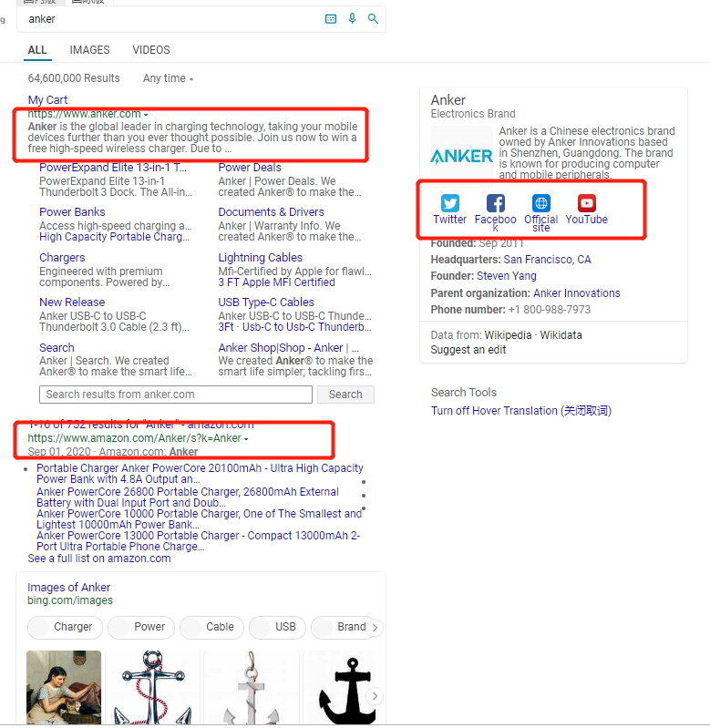Screen dimensions: 710x728
Task: Open the Any time filter dropdown
Action: [168, 78]
